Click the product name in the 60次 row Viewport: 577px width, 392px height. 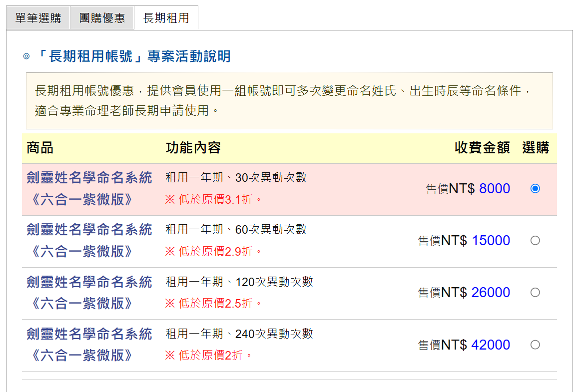click(x=89, y=240)
